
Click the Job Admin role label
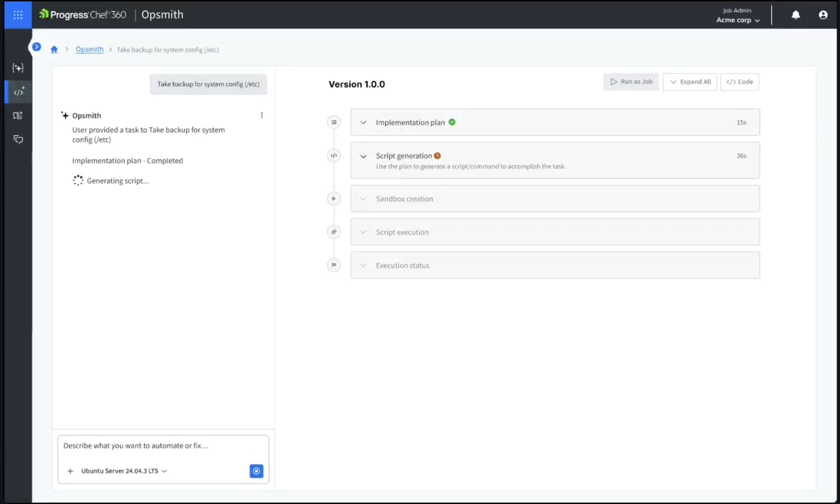tap(737, 10)
